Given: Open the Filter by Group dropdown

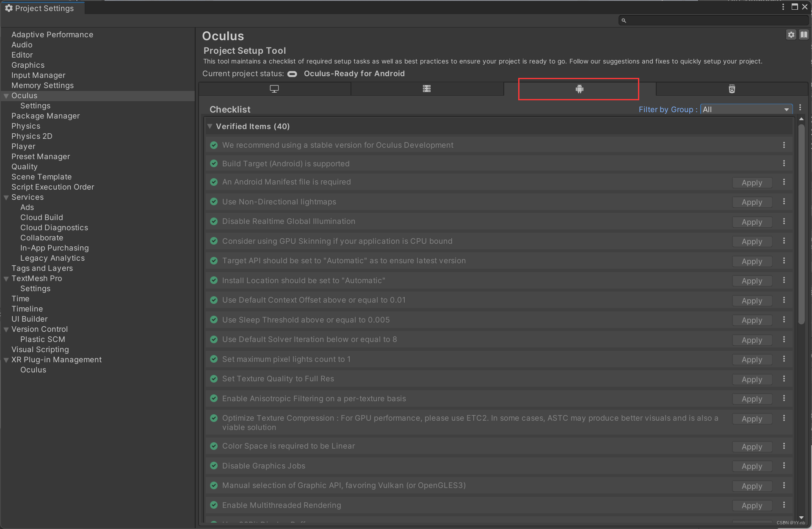Looking at the screenshot, I should [746, 109].
